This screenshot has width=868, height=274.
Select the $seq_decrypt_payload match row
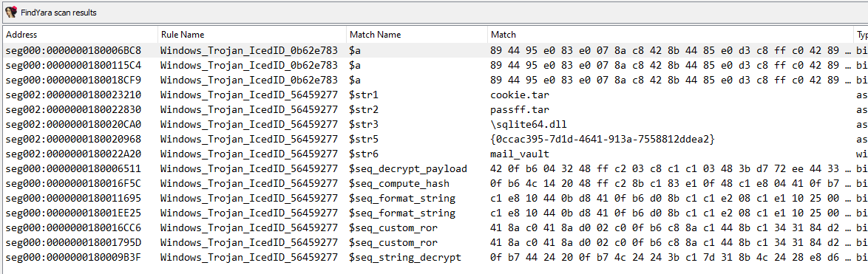click(x=434, y=169)
